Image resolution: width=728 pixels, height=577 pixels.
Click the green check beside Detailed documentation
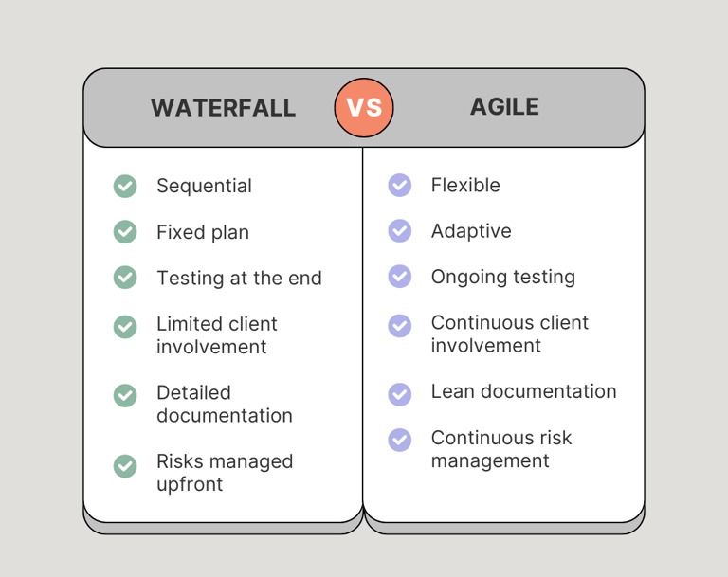coord(125,395)
